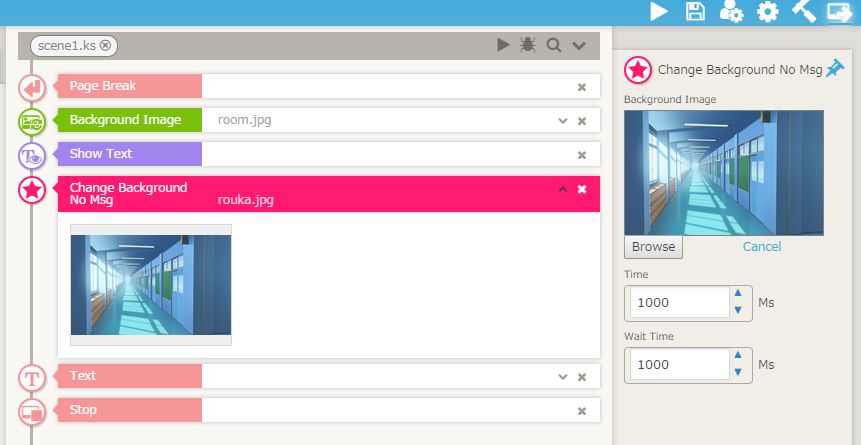Select the Show Text component label

(x=130, y=154)
